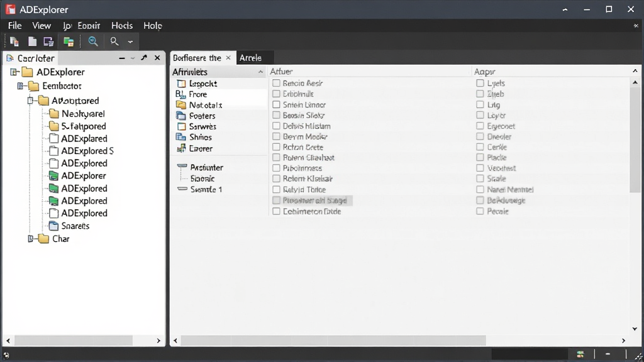
Task: Click the zoom-in magnifier toolbar icon
Action: point(93,41)
